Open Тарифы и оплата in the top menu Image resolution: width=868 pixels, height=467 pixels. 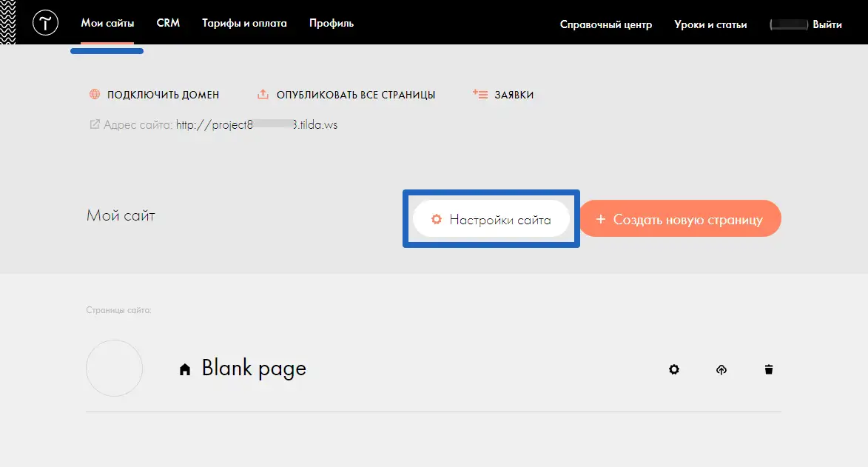click(244, 24)
